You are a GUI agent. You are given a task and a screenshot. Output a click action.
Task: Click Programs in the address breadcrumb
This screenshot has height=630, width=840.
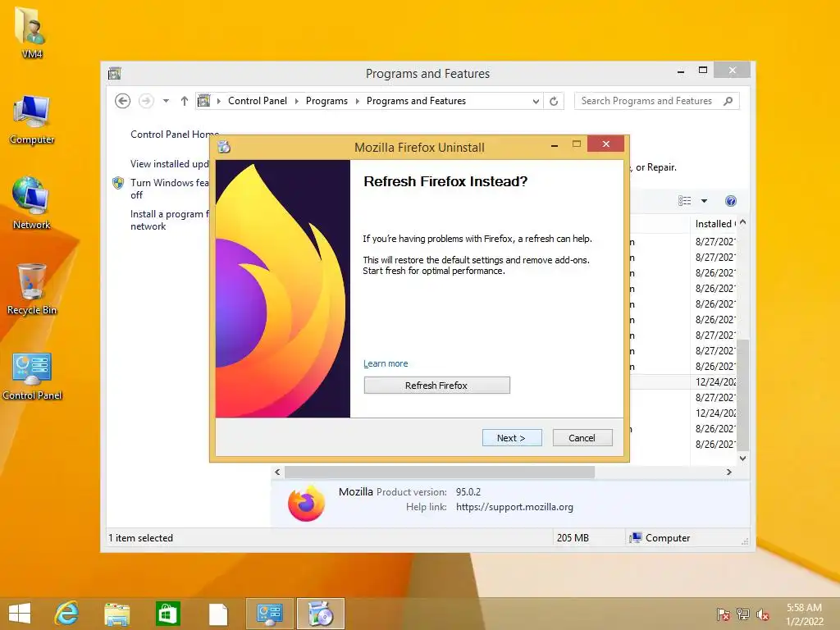tap(326, 101)
